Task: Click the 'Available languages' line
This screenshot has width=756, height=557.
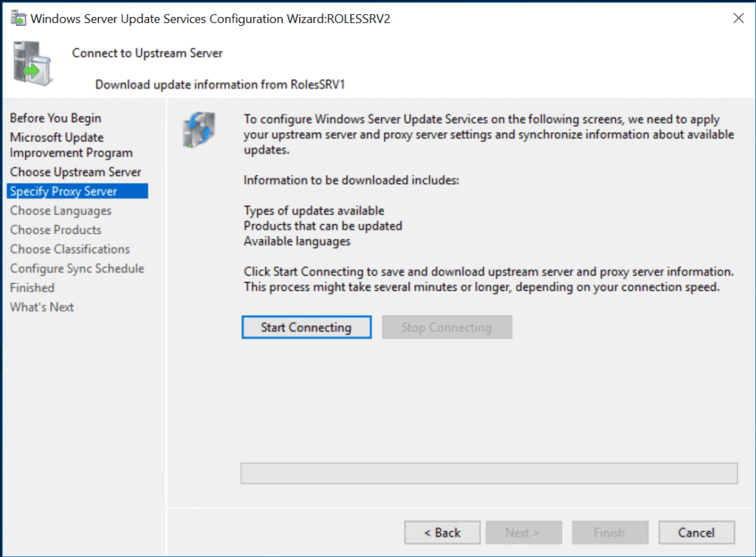Action: pyautogui.click(x=297, y=241)
